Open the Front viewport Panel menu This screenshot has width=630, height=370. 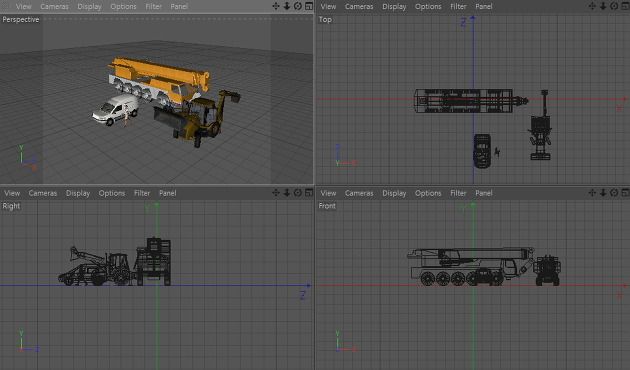[484, 193]
